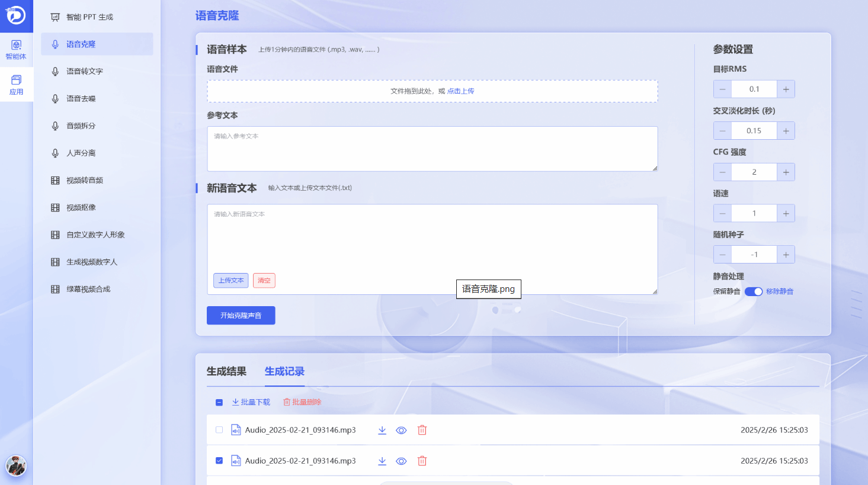Click the app logo at top of sidebar
The height and width of the screenshot is (485, 868).
click(x=16, y=15)
